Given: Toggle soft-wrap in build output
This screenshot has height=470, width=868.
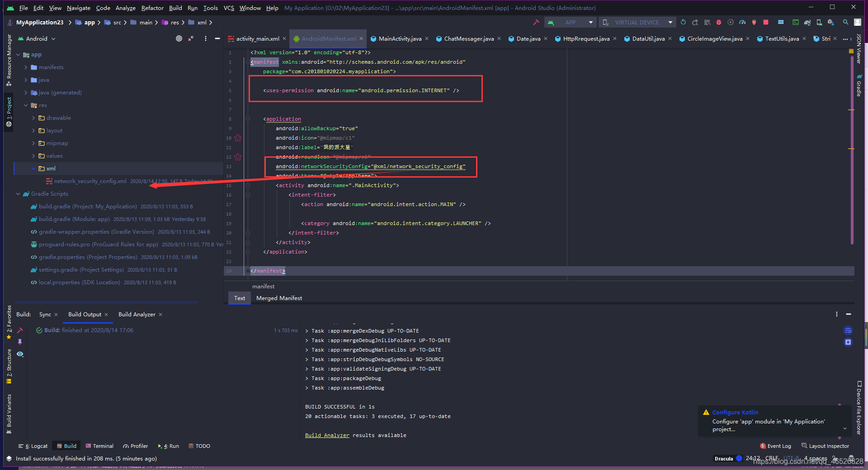Looking at the screenshot, I should click(x=848, y=330).
